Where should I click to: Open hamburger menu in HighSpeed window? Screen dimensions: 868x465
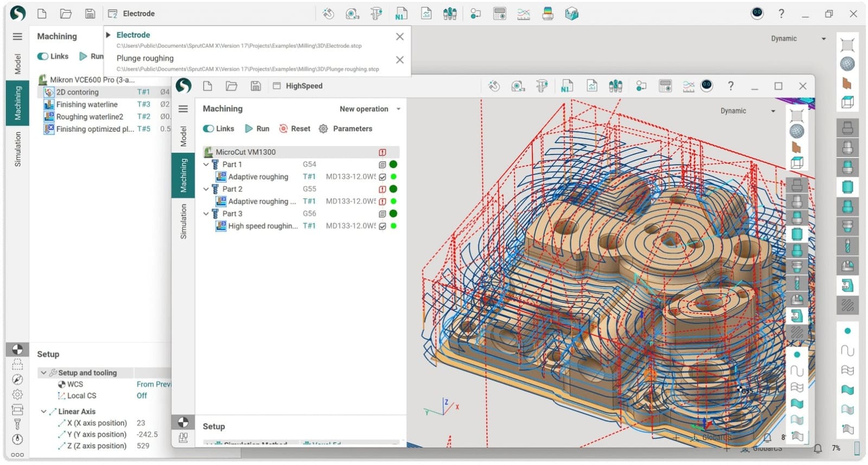(183, 109)
